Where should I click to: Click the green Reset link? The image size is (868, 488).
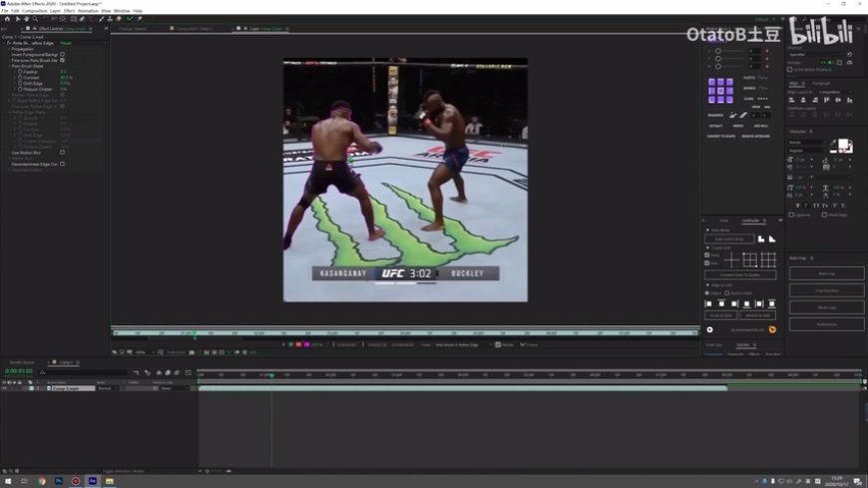(x=66, y=43)
